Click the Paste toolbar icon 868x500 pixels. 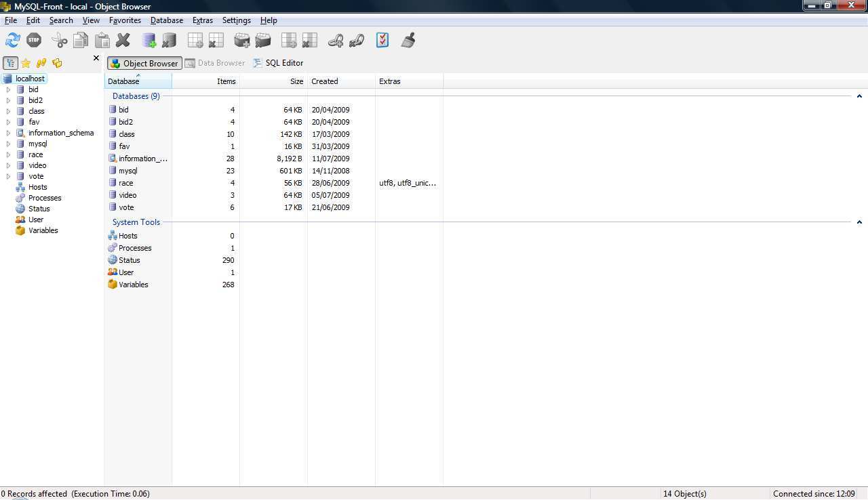[x=102, y=41]
